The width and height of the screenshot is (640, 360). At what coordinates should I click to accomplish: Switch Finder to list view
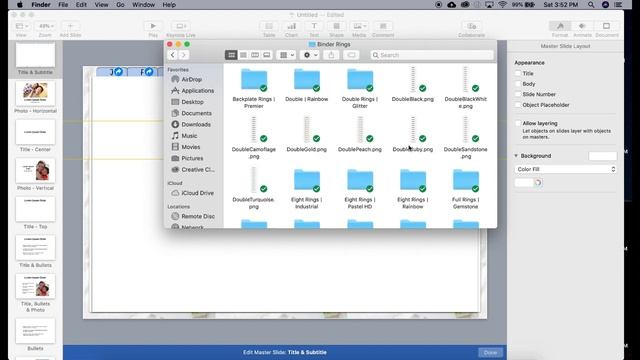243,55
